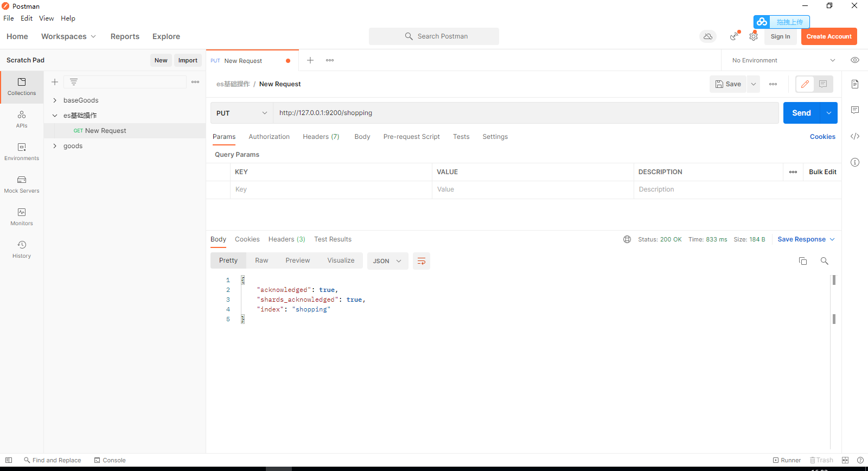This screenshot has width=868, height=471.
Task: Copy the response body with copy icon
Action: point(803,261)
